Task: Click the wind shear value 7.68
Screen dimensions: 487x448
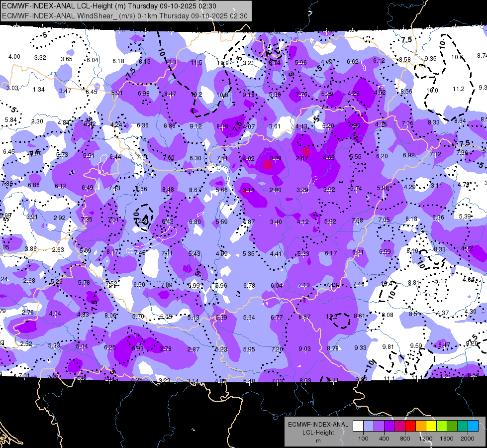Action: (357, 220)
